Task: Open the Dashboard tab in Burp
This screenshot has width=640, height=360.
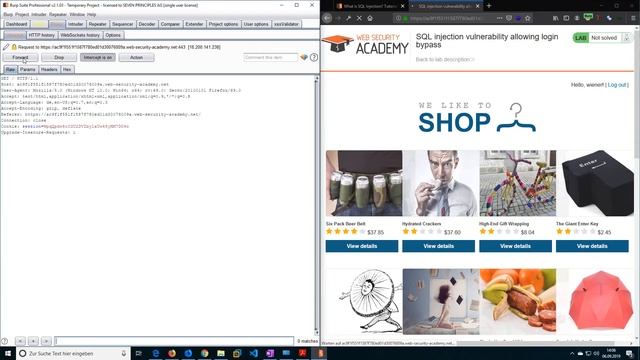Action: click(16, 24)
